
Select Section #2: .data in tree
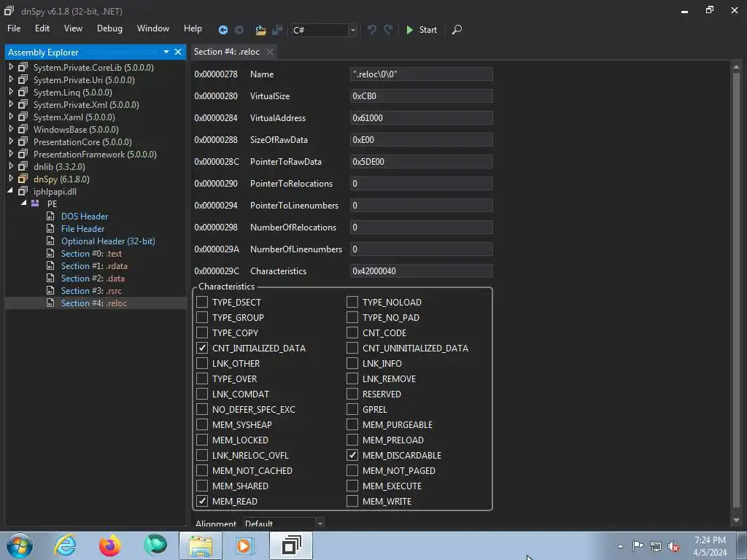click(93, 278)
